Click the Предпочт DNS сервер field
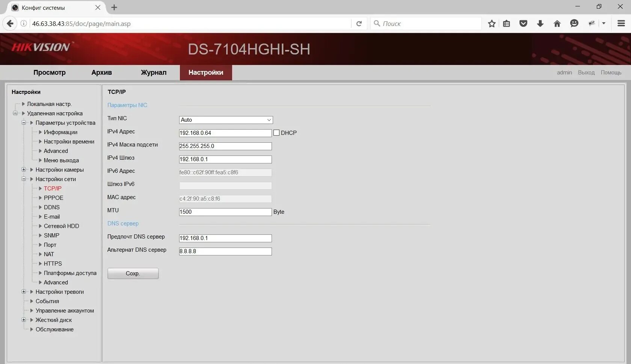631x364 pixels. pos(225,238)
